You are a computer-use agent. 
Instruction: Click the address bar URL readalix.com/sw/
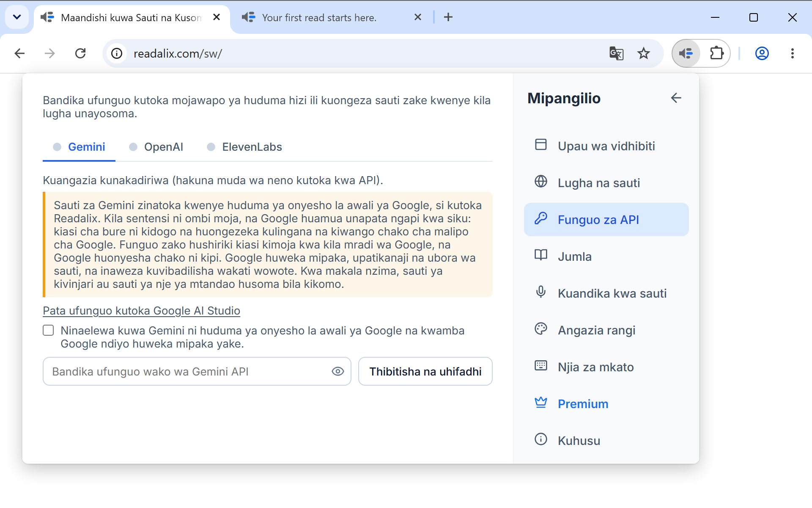(178, 54)
